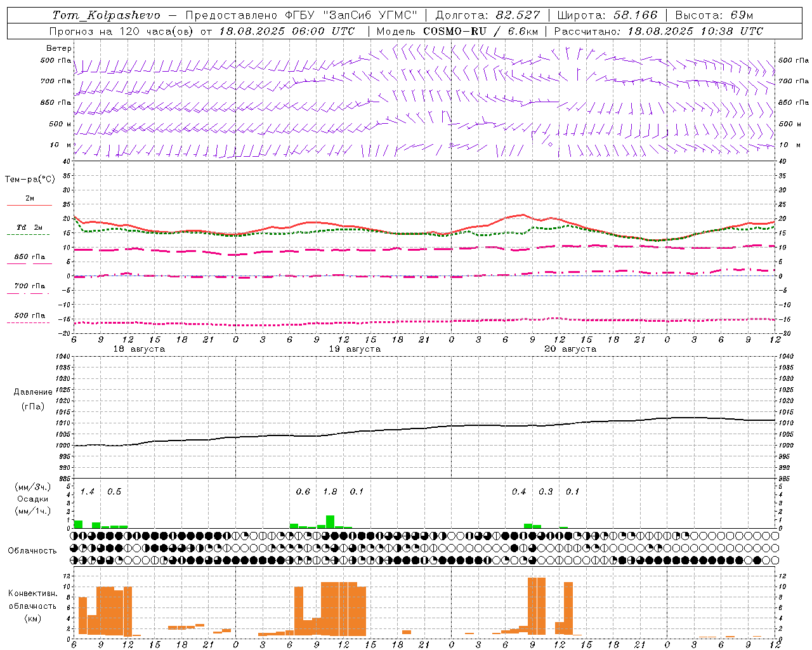The image size is (812, 650).
Task: Click the Широта: 58.166 value
Action: click(607, 15)
